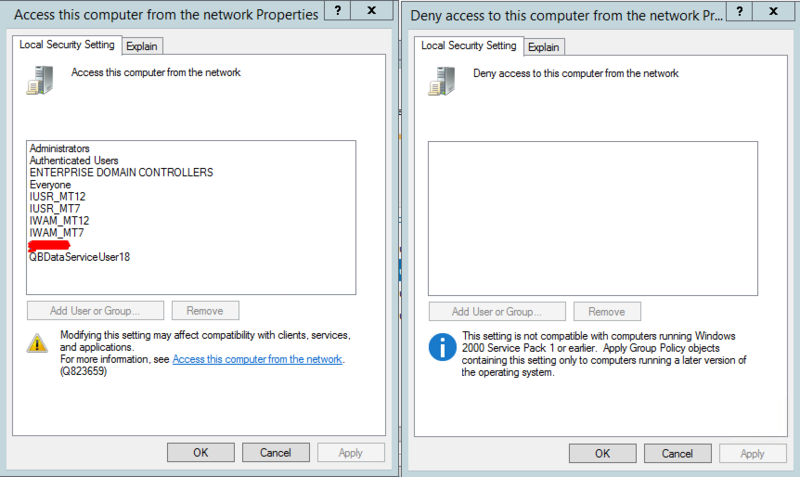Click the server icon in left dialog
The width and height of the screenshot is (800, 477).
tap(38, 80)
